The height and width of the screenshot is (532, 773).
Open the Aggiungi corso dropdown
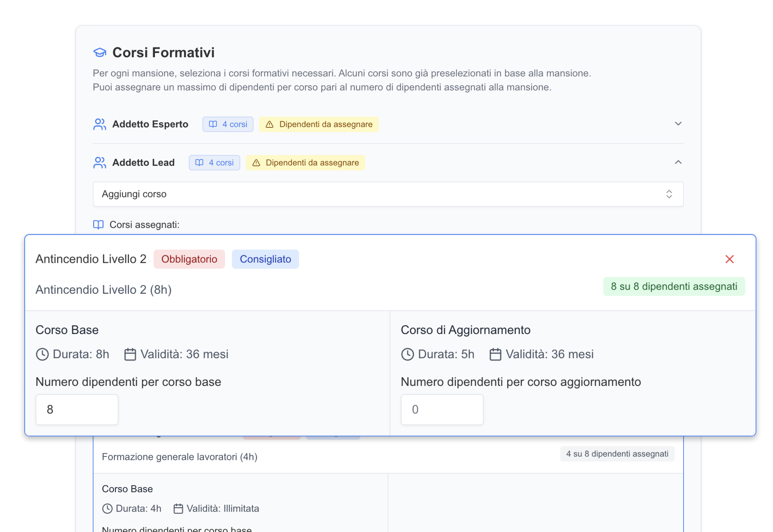(388, 194)
